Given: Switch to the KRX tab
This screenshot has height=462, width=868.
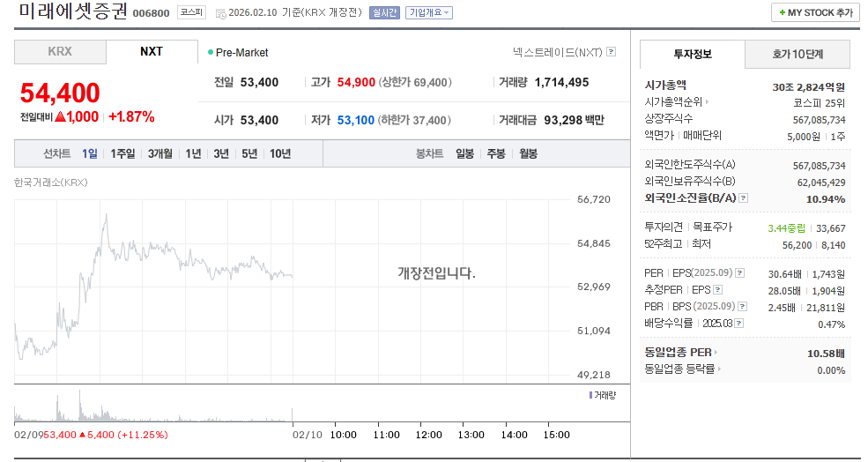Looking at the screenshot, I should tap(60, 52).
